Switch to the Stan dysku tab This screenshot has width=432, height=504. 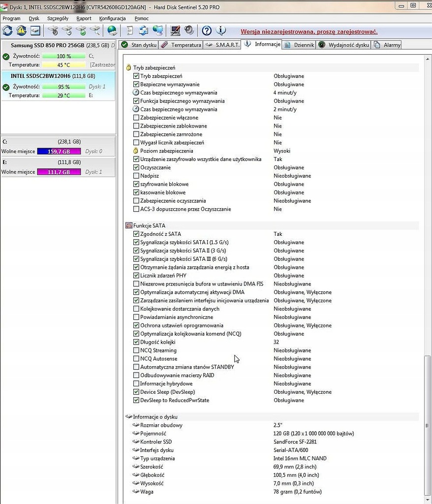tap(139, 45)
